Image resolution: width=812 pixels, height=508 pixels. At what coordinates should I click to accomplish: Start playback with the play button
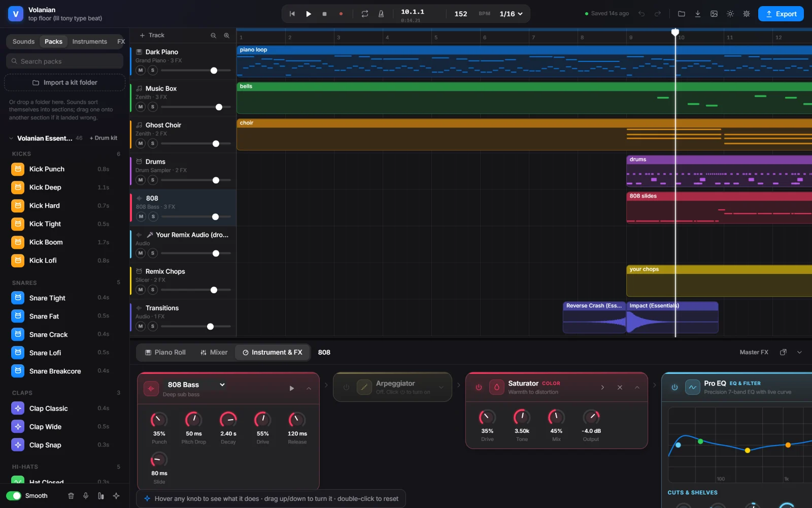308,14
